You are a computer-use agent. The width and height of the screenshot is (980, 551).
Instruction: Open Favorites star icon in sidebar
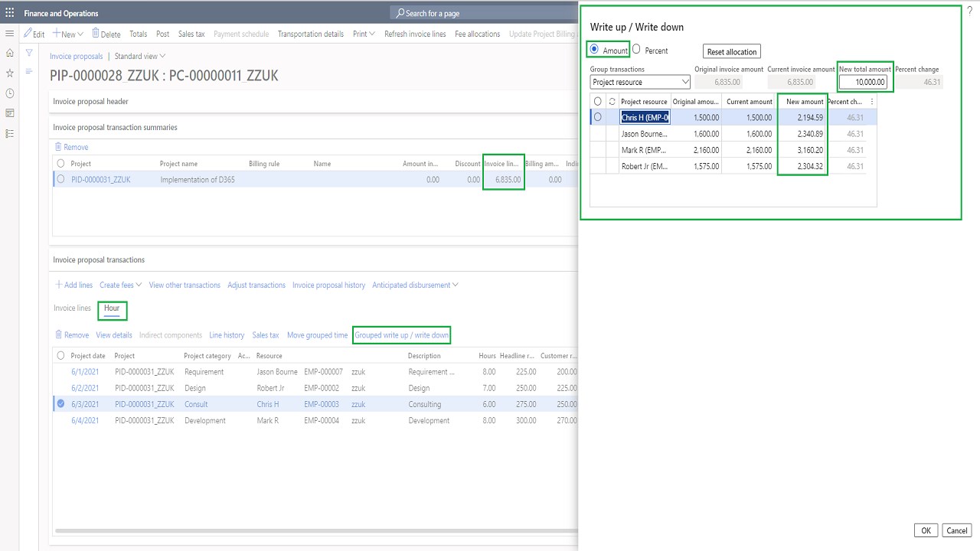(x=10, y=73)
